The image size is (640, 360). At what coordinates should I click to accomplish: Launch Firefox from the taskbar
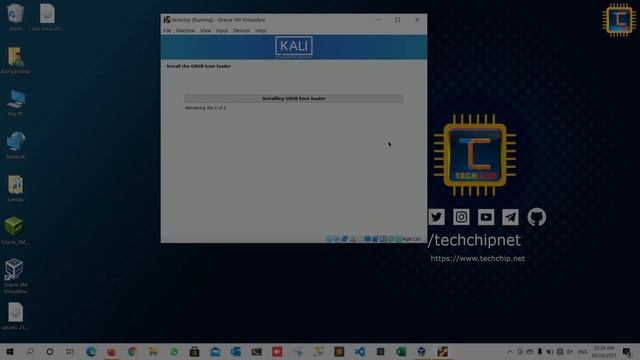click(111, 351)
